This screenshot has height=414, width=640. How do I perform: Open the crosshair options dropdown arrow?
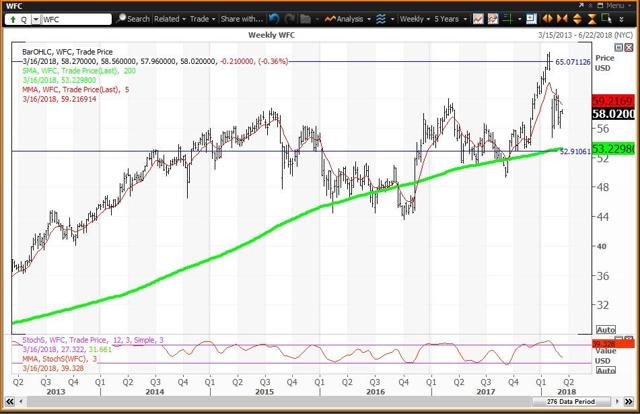coord(519,19)
